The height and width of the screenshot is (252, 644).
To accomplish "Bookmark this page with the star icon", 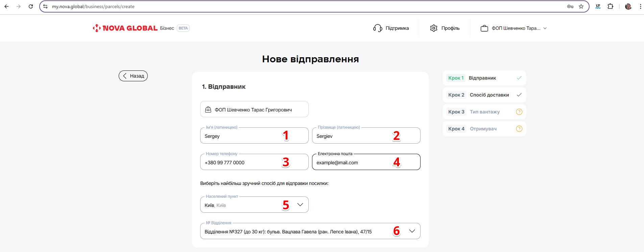I will pyautogui.click(x=581, y=6).
